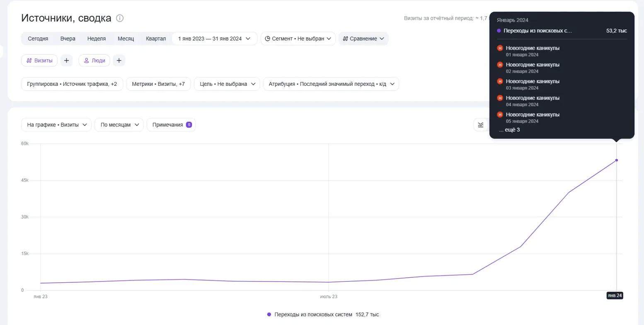Click the Люди segment button
This screenshot has width=644, height=325.
pyautogui.click(x=94, y=61)
